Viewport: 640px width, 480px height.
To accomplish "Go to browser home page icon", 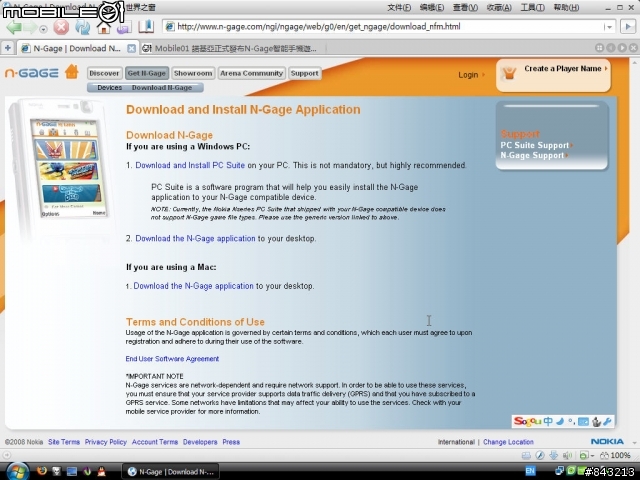I will point(104,27).
